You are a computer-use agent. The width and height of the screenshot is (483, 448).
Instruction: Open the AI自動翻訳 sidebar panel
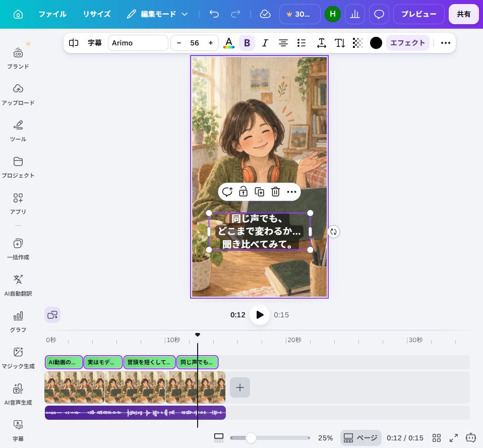pyautogui.click(x=18, y=285)
